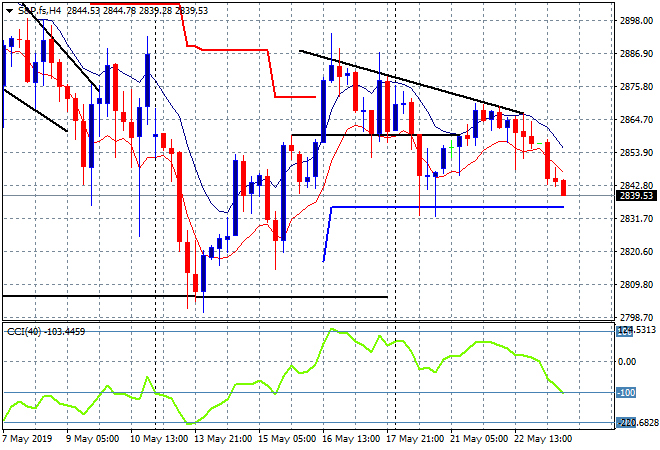This screenshot has height=450, width=660.
Task: Click the -100 CCI level marker
Action: click(626, 393)
